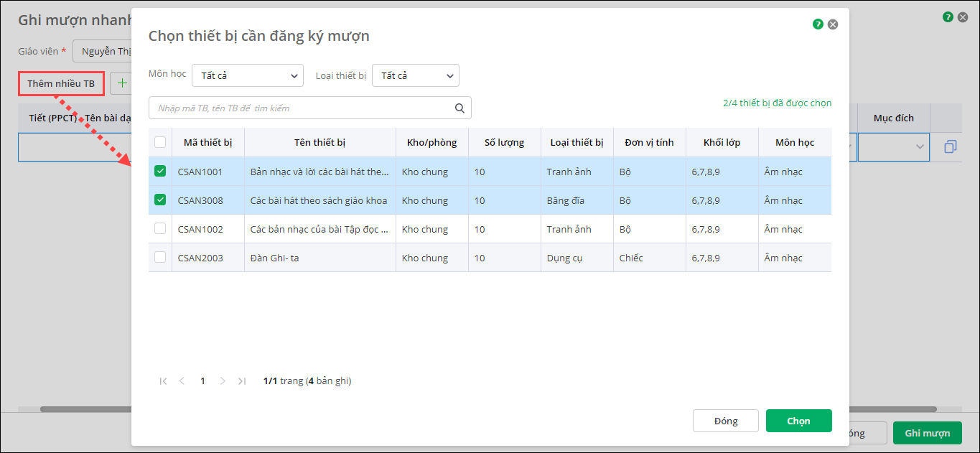Viewport: 980px width, 453px height.
Task: Open the green help icon in dialog
Action: coord(818,24)
